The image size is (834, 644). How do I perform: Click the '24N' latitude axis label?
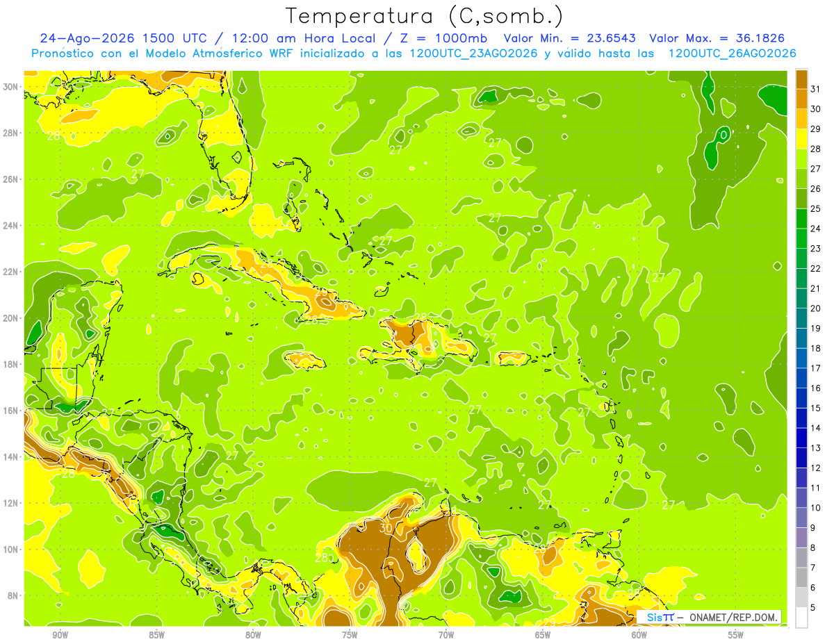[x=12, y=225]
